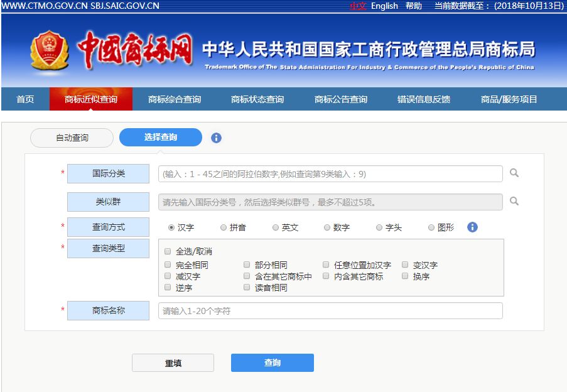Select the 拼音 query method radio
Viewport: 567px width, 392px height.
(224, 227)
